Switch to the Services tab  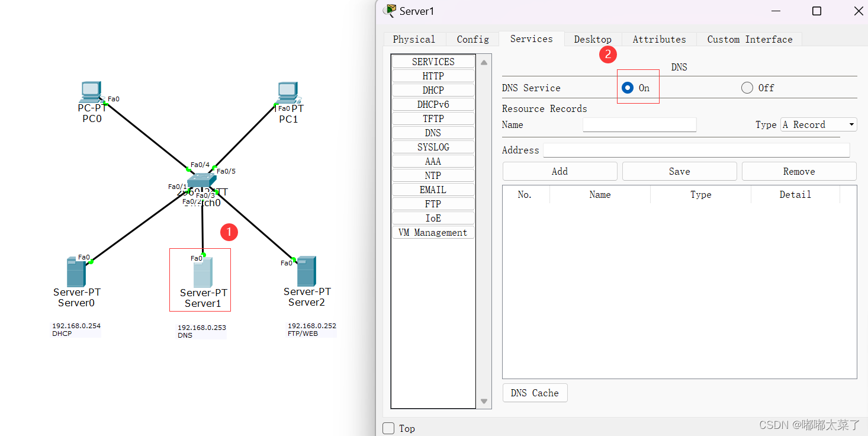click(531, 39)
